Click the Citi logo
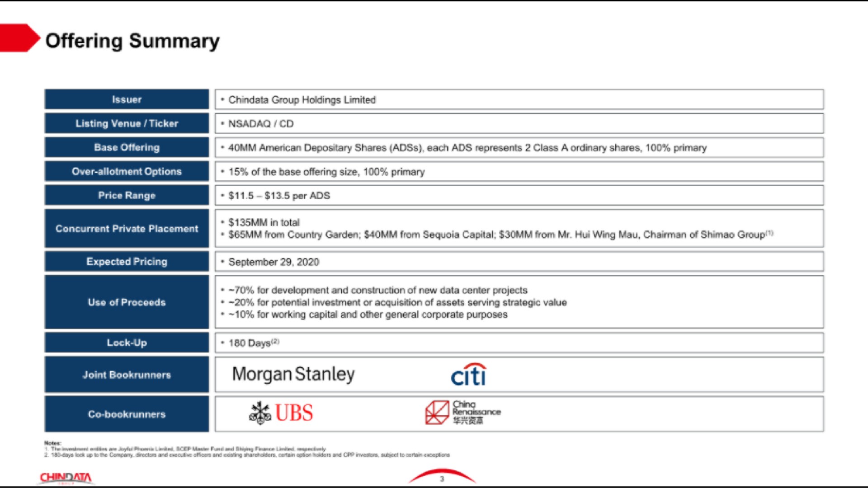868x488 pixels. point(468,375)
